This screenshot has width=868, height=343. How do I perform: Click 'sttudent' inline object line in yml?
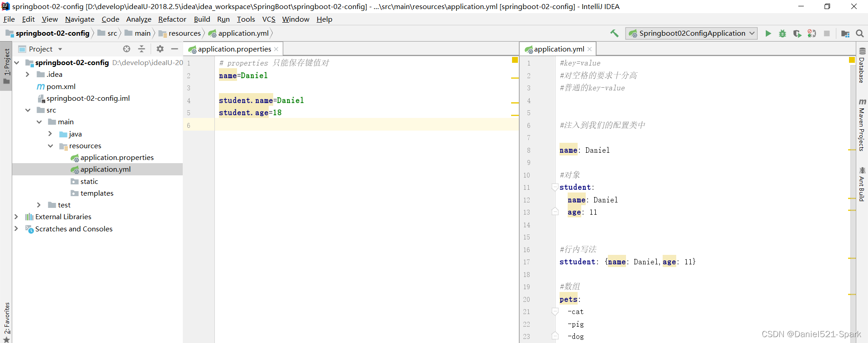click(627, 262)
